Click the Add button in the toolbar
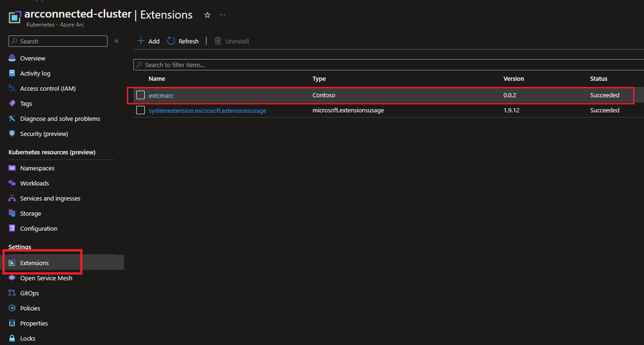 coord(148,41)
